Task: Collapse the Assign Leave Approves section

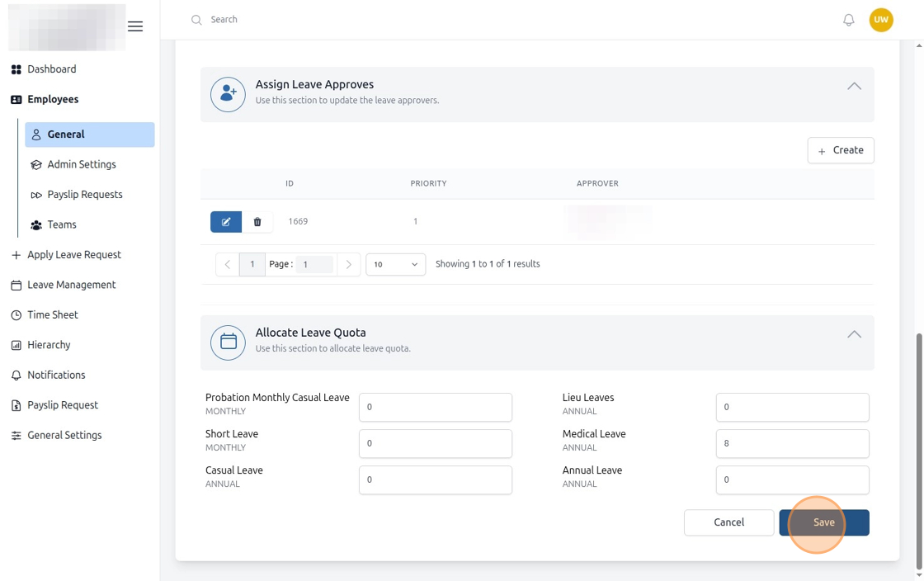Action: [854, 86]
